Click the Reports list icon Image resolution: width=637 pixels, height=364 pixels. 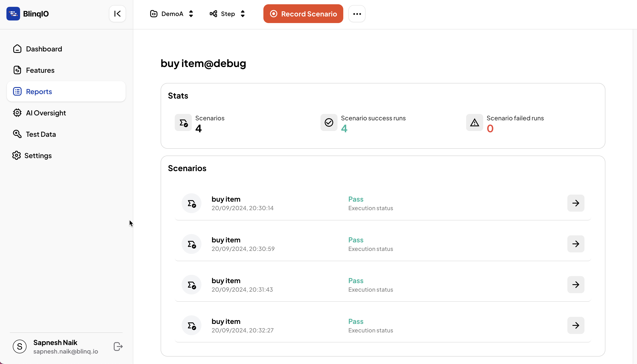pyautogui.click(x=17, y=92)
